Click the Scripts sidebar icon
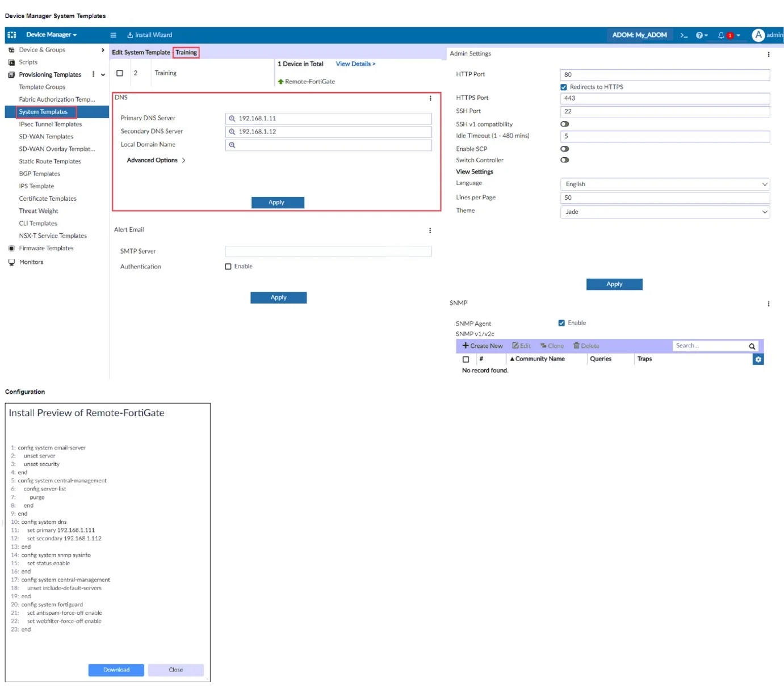784x693 pixels. click(x=11, y=62)
